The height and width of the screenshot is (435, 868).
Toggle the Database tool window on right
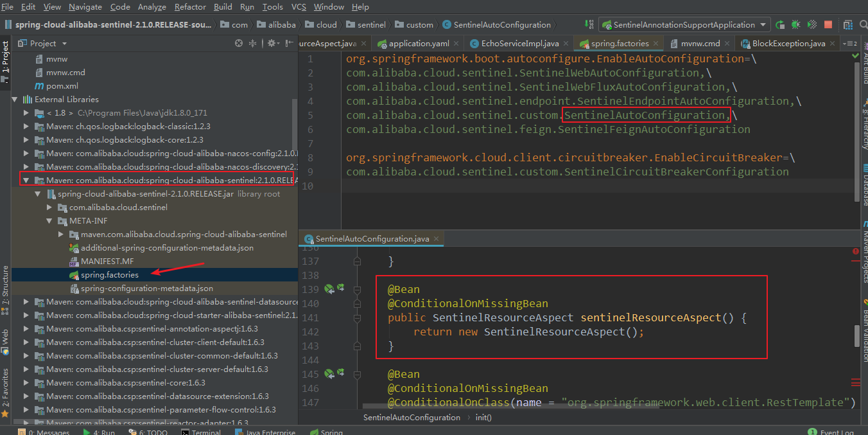[x=864, y=185]
